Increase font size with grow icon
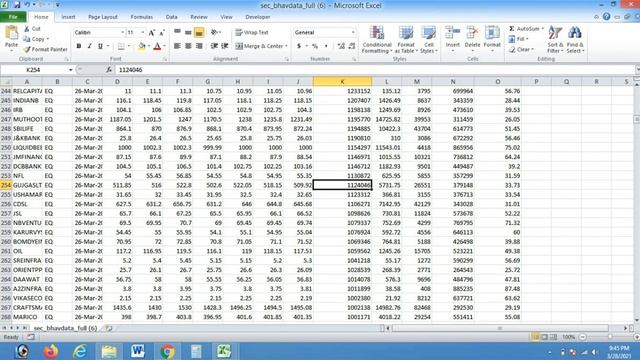This screenshot has height=360, width=640. (x=152, y=33)
